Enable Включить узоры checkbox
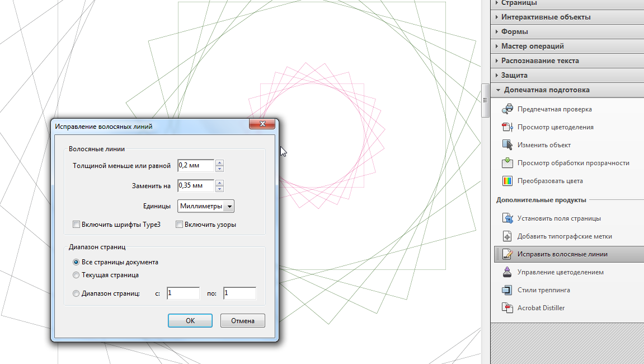Screen dimensions: 644x364 click(179, 225)
